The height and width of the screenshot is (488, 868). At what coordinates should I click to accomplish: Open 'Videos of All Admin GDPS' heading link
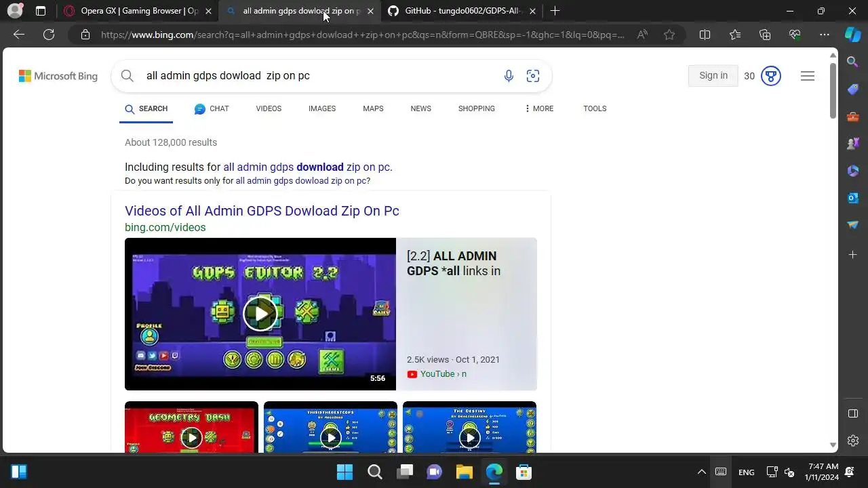point(262,211)
